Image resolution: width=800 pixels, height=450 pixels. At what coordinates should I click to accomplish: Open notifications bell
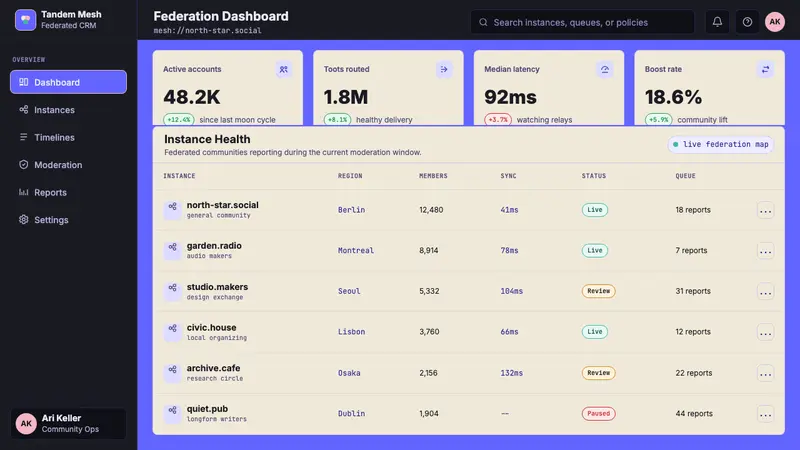pyautogui.click(x=717, y=22)
